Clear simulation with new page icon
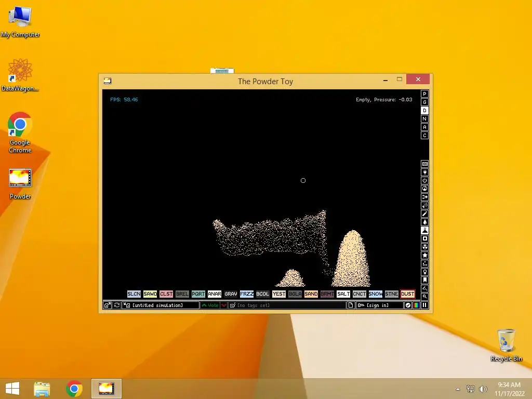 (x=351, y=305)
